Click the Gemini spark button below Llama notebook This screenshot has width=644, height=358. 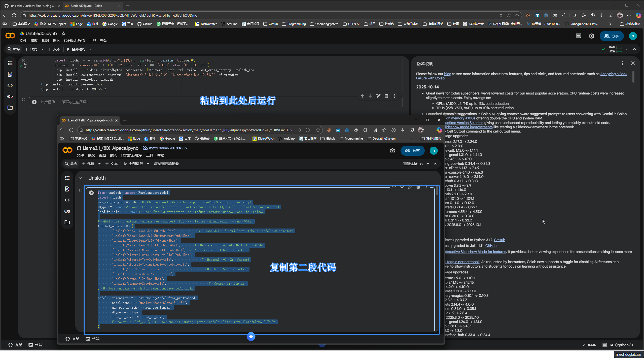tap(251, 337)
